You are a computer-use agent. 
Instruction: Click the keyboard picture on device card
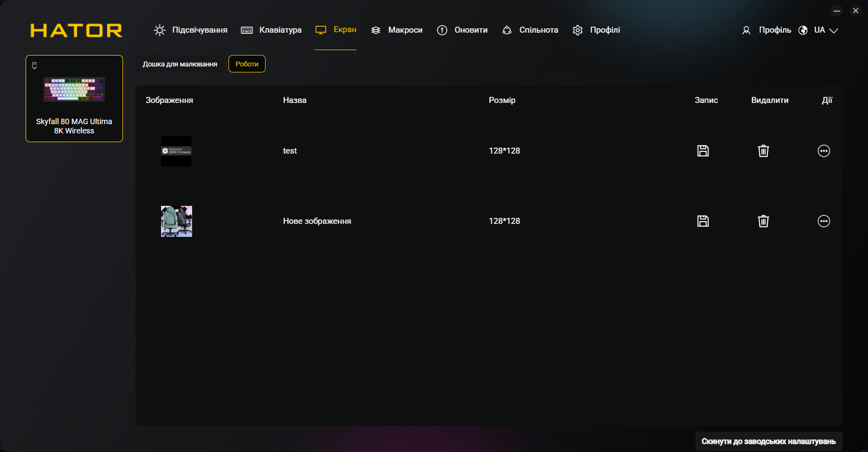(x=74, y=90)
